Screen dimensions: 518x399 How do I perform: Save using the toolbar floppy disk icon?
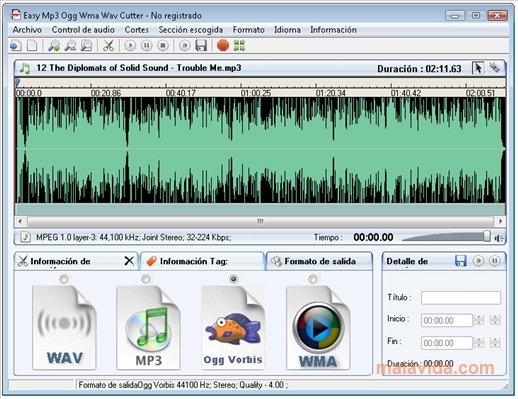click(201, 45)
